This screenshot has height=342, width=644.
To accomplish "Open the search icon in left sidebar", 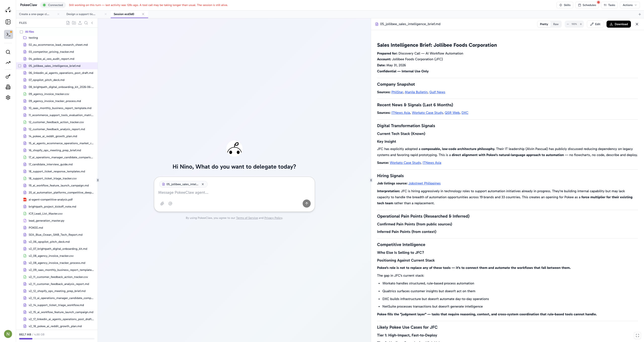I will (x=8, y=52).
